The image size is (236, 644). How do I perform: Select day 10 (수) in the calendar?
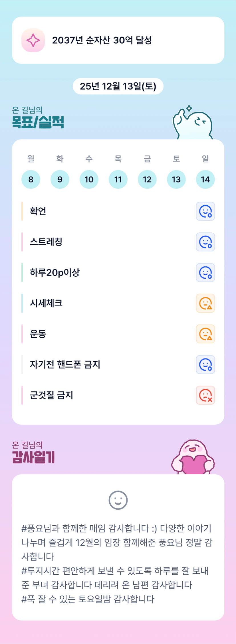coord(89,179)
